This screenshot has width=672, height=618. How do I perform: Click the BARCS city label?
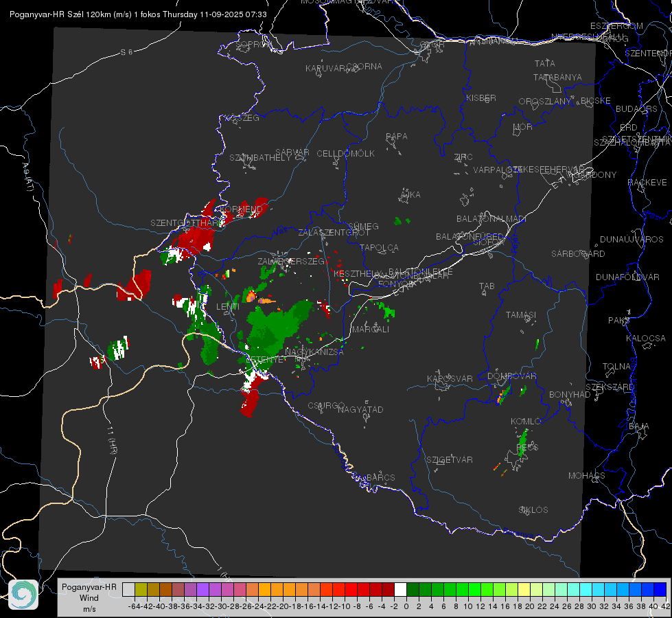pyautogui.click(x=380, y=478)
